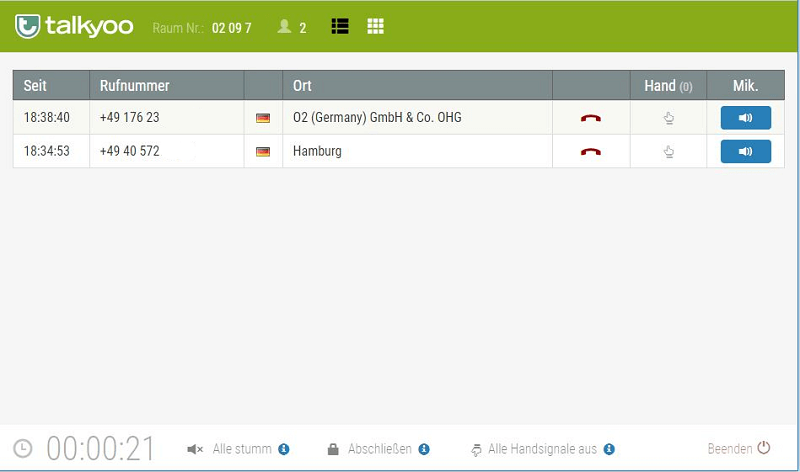800x472 pixels.
Task: Toggle microphone for Hamburg caller
Action: pos(745,152)
